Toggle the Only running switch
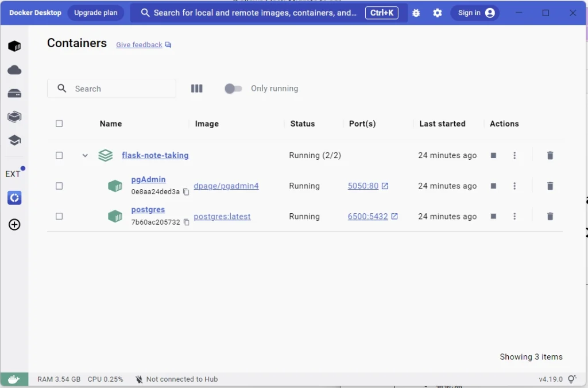588x388 pixels. [233, 89]
